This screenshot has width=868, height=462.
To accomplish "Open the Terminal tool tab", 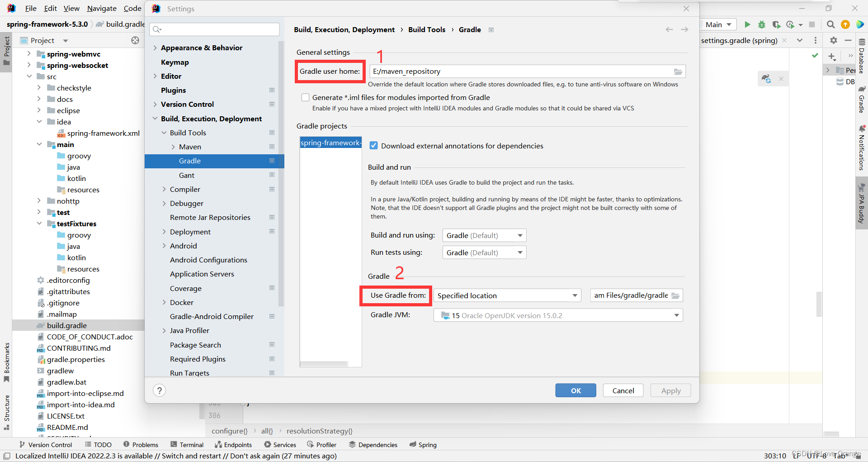I will pyautogui.click(x=187, y=445).
